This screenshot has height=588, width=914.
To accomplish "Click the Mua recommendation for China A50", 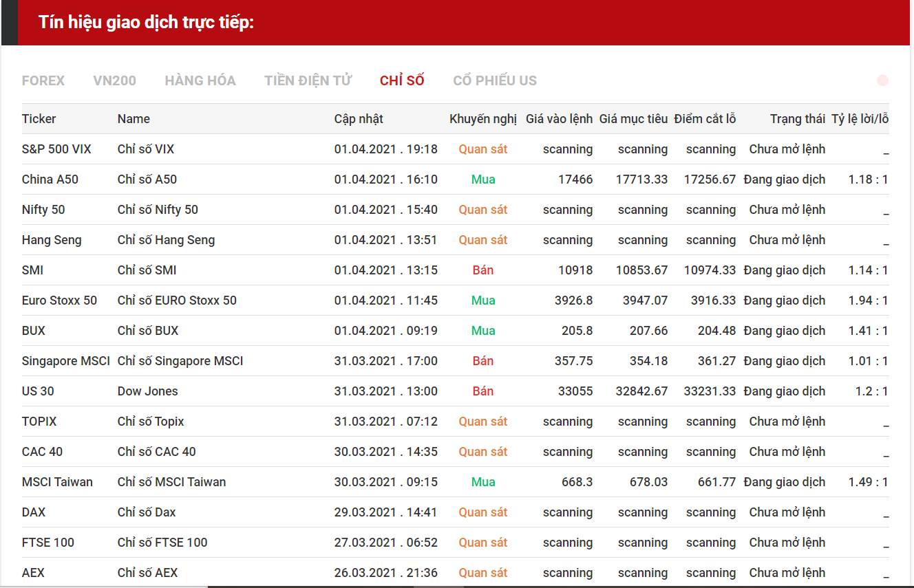I will tap(483, 179).
